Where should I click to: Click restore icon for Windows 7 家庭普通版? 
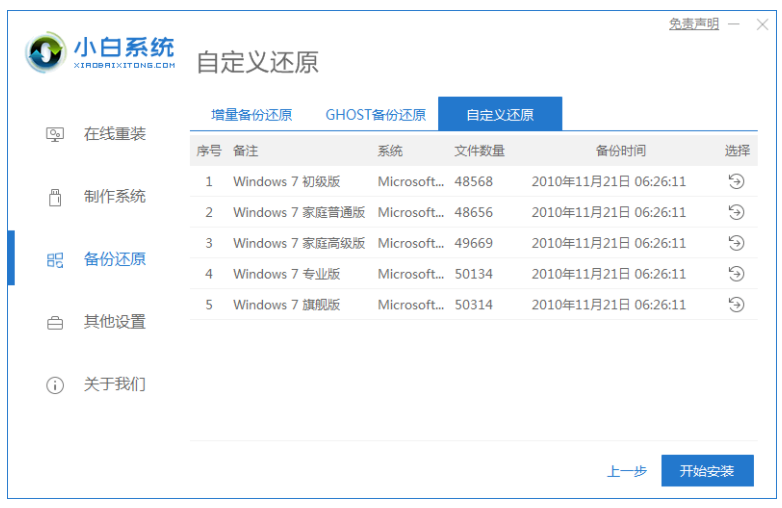[x=736, y=213]
